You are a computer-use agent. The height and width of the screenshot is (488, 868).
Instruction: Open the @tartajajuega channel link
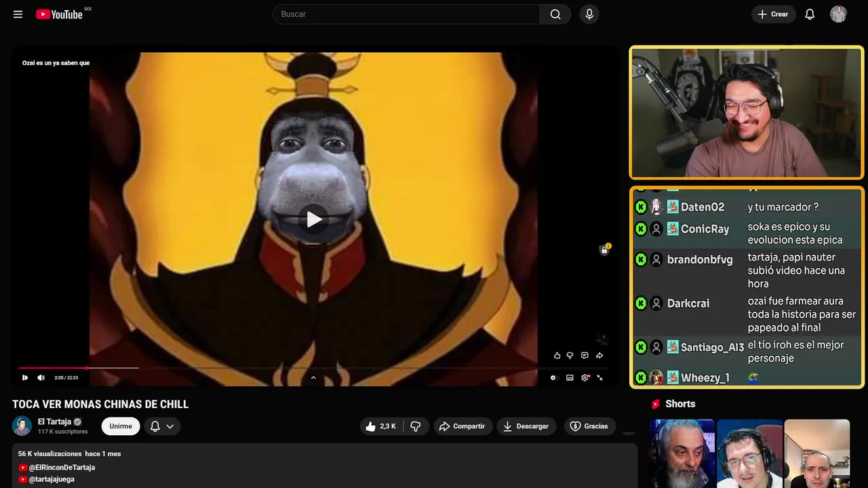tap(52, 479)
